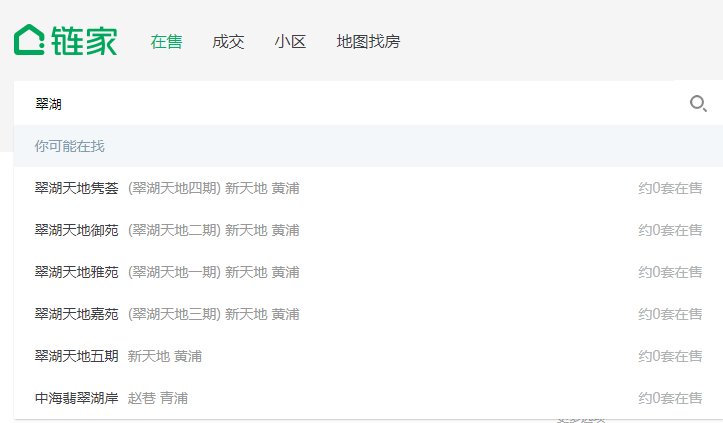Click the (翠湖天地三期) 新天地 黄浦 text
Screen dimensions: 723x423
click(214, 314)
